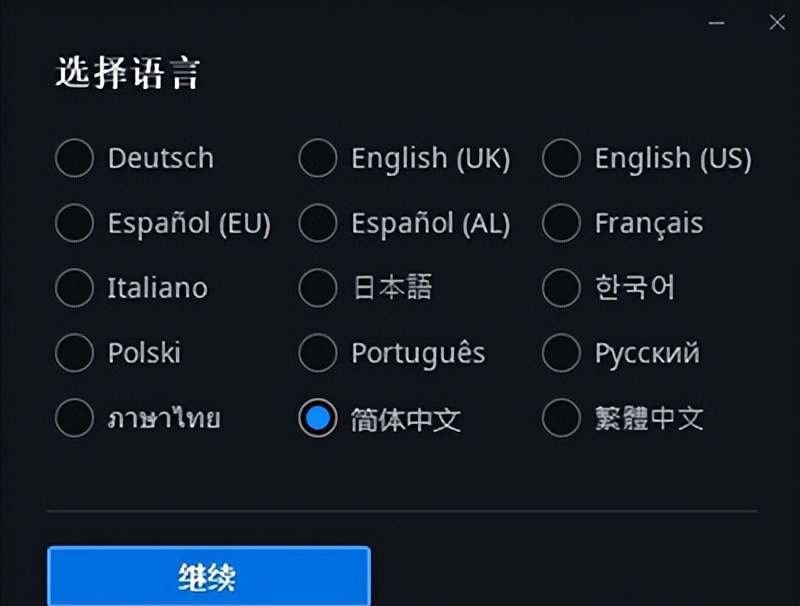Select 한국어 as the language
Image resolution: width=800 pixels, height=606 pixels.
click(562, 288)
